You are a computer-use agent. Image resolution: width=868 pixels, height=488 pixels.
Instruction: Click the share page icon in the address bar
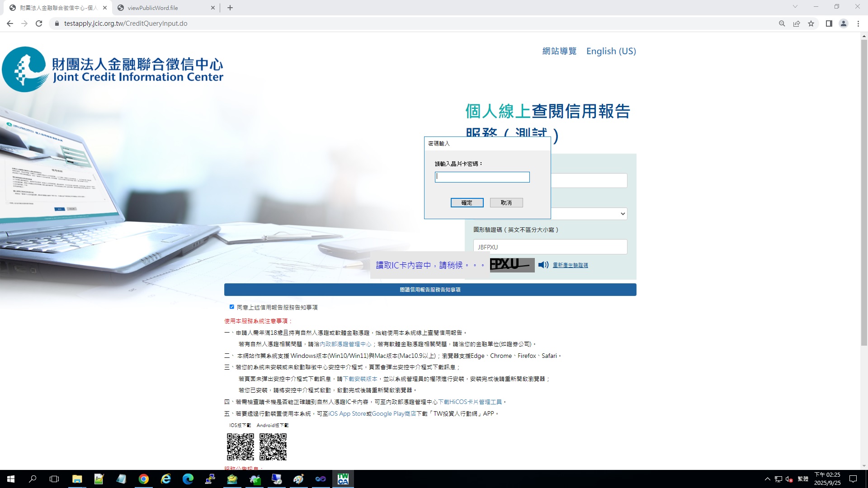[x=797, y=23]
